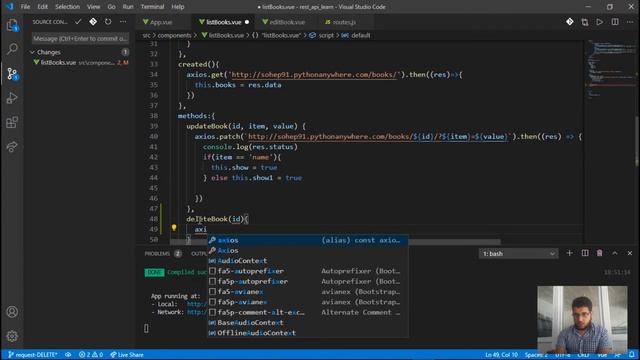Open the Edit menu
Image resolution: width=640 pixels, height=360 pixels.
tap(42, 7)
